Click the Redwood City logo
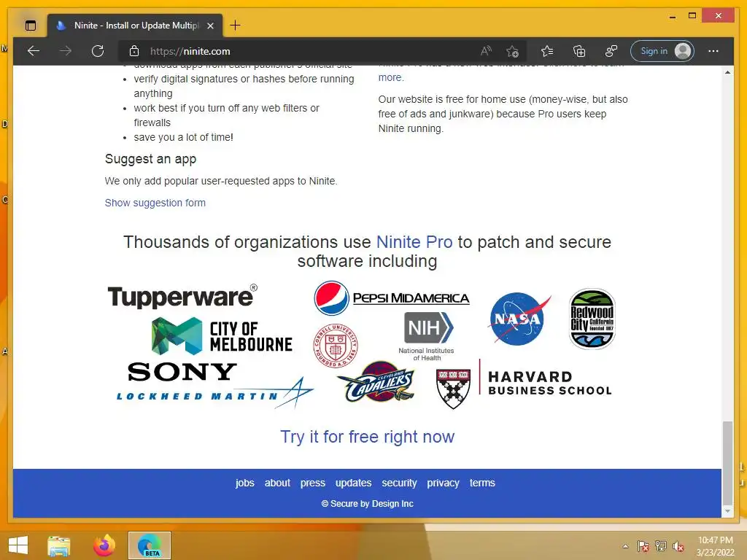The width and height of the screenshot is (747, 560). [x=592, y=319]
